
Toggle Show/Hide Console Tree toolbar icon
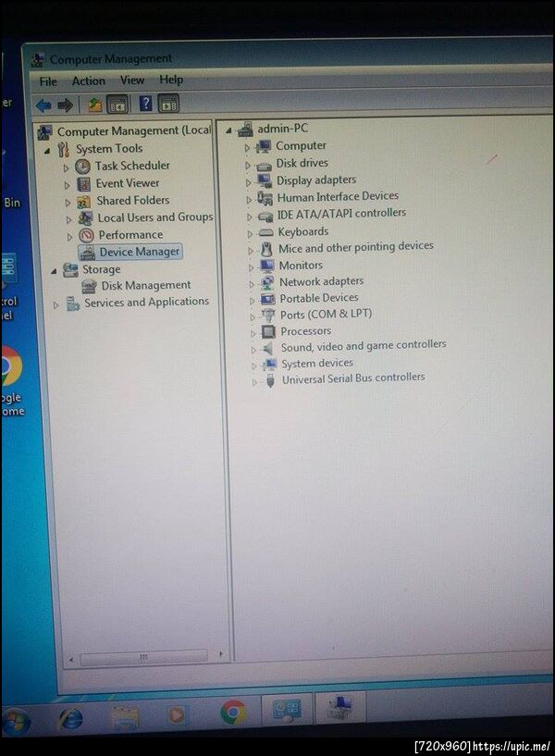(117, 105)
